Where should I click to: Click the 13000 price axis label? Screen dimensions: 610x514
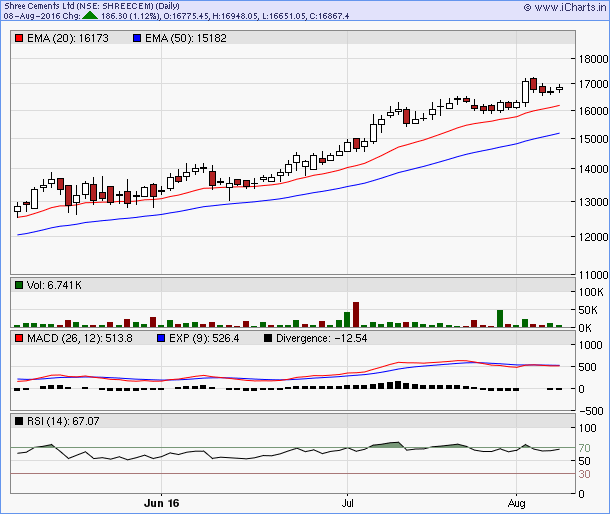593,202
